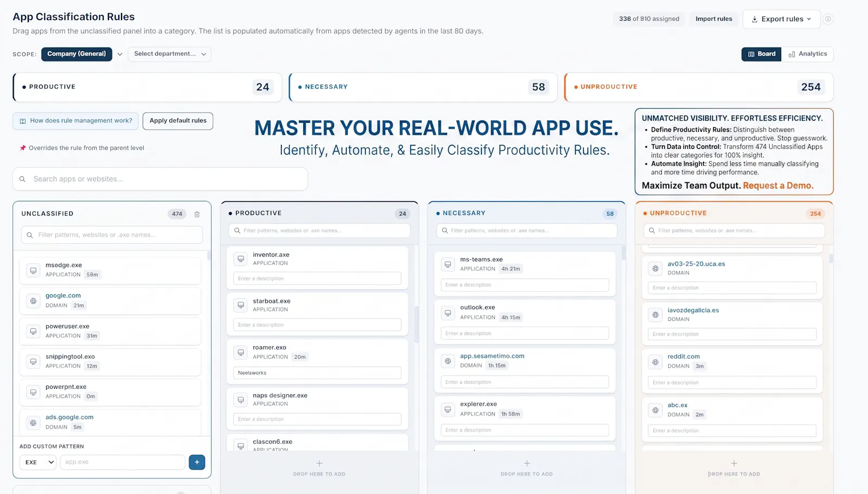Click the Unclassified list scrollbar
Image resolution: width=868 pixels, height=494 pixels.
coord(209,256)
